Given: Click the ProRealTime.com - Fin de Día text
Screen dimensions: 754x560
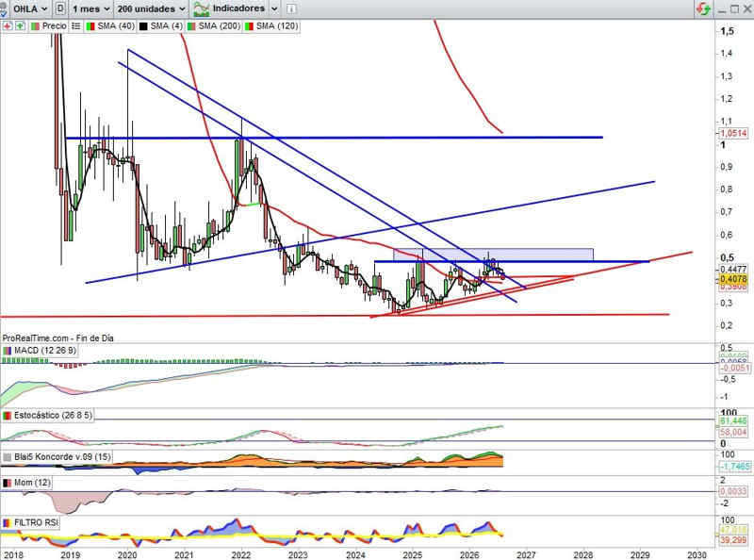Looking at the screenshot, I should click(x=57, y=338).
